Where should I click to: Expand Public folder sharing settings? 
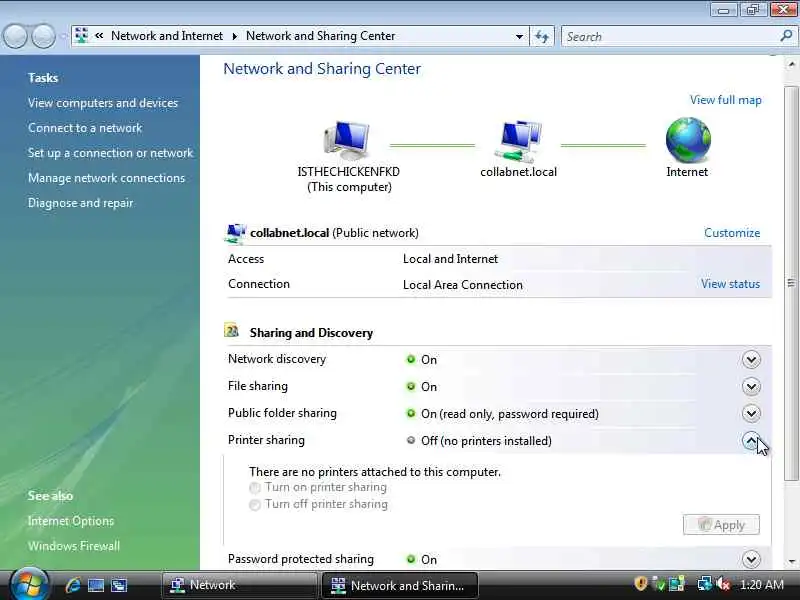[751, 413]
